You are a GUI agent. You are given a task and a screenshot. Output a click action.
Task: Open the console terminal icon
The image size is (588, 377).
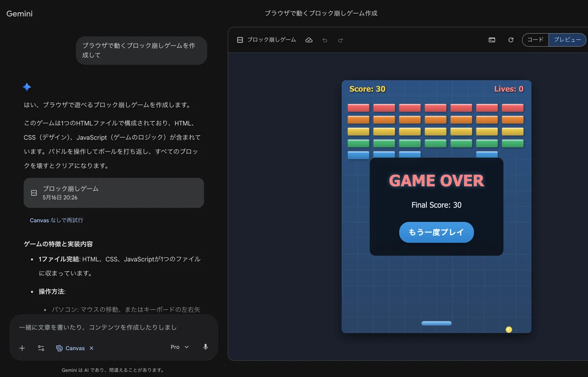point(492,40)
